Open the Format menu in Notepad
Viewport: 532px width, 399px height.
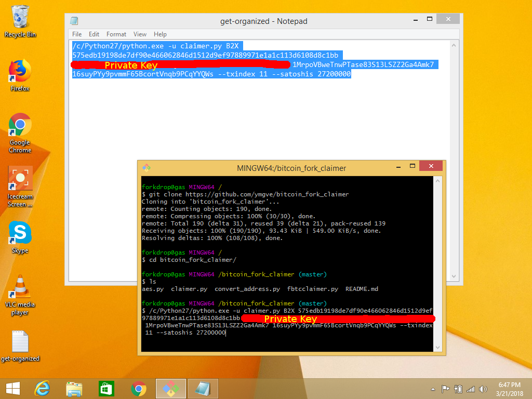(x=116, y=34)
